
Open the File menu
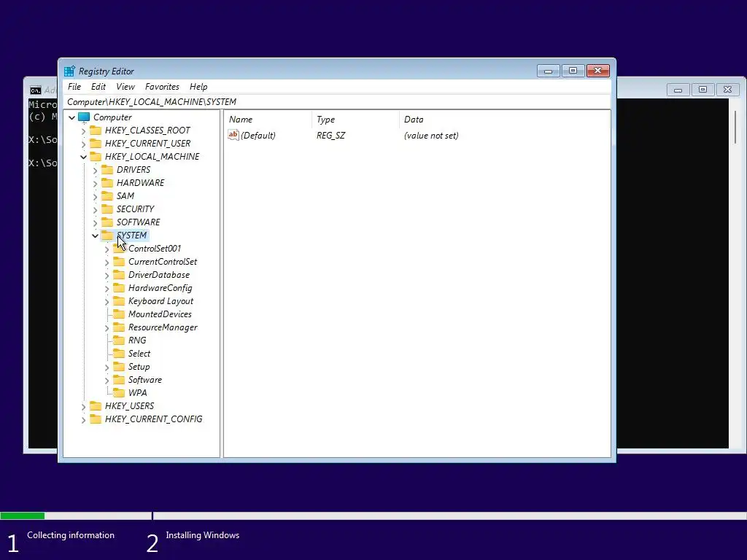[x=74, y=87]
